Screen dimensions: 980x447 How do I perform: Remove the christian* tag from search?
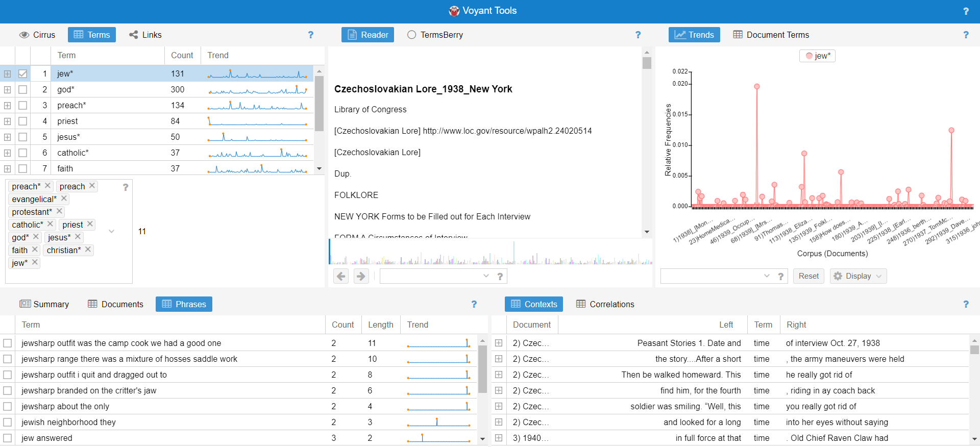pos(88,250)
